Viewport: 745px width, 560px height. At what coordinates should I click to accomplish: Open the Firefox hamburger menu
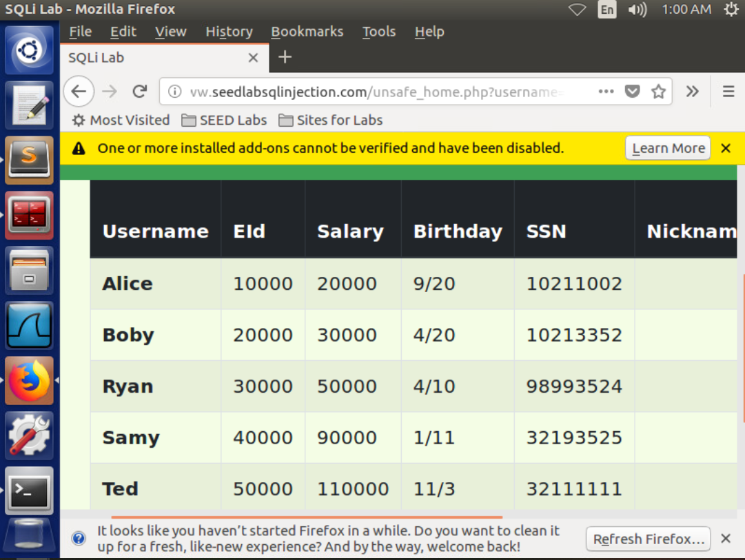[728, 91]
